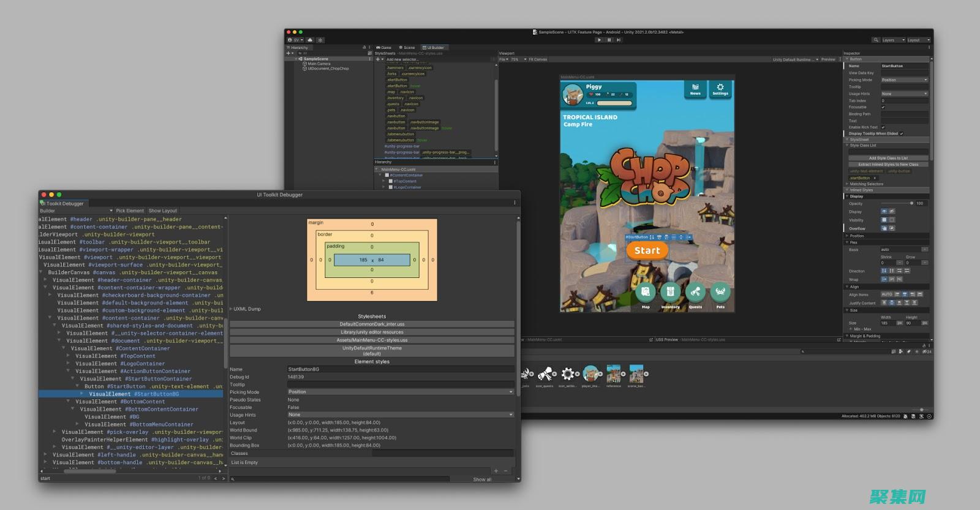The width and height of the screenshot is (980, 510).
Task: Toggle the Enable Rich Text checkbox
Action: tap(883, 127)
